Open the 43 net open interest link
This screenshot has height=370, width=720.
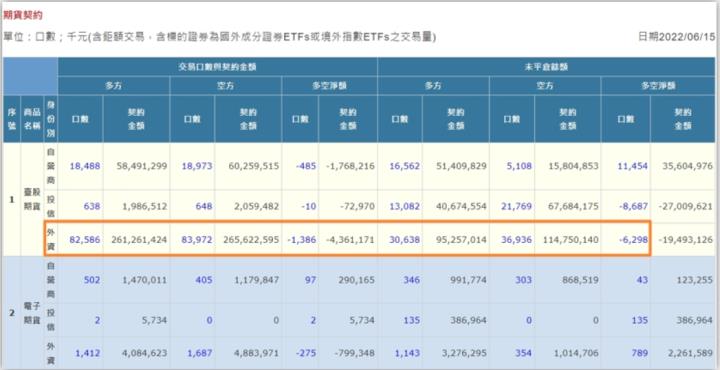(642, 280)
